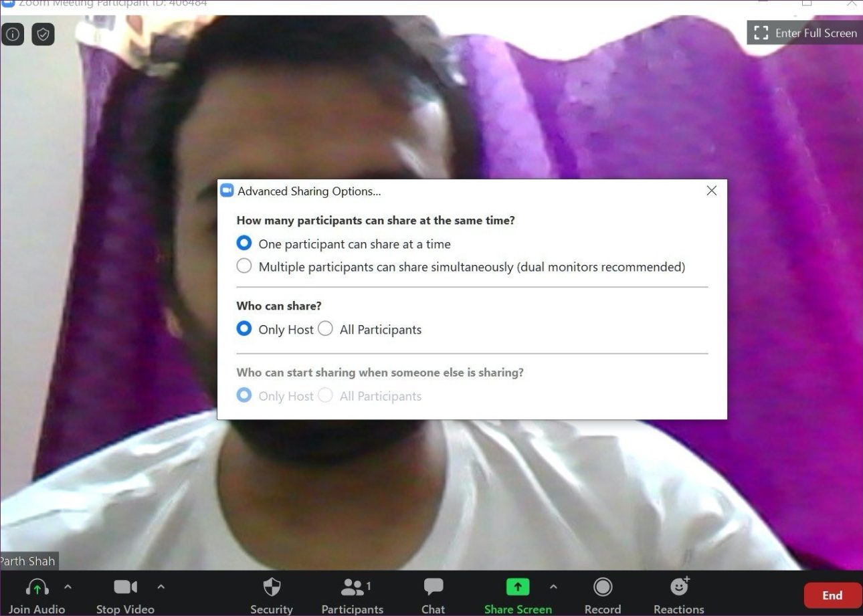Close the Advanced Sharing Options dialog
The image size is (863, 616).
click(712, 191)
